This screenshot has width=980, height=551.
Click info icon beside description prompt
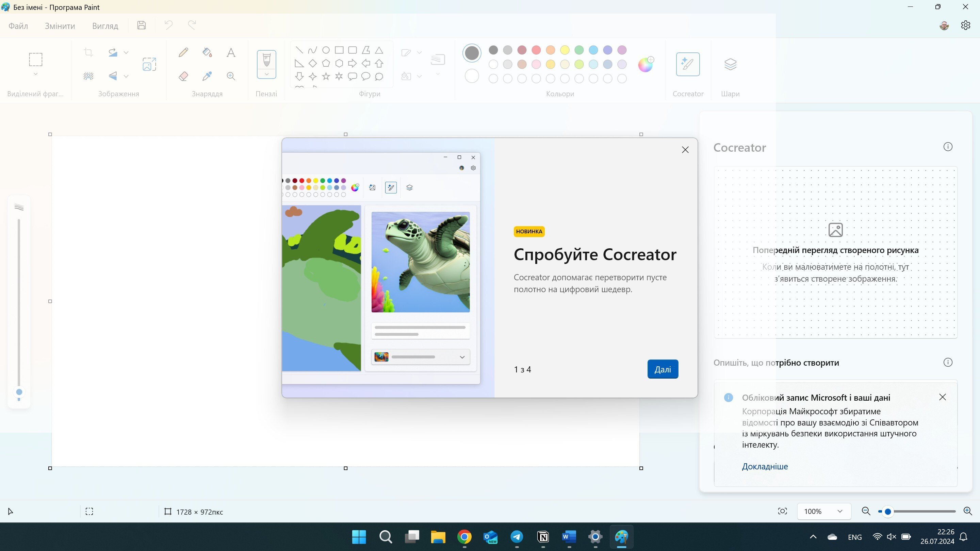click(948, 362)
